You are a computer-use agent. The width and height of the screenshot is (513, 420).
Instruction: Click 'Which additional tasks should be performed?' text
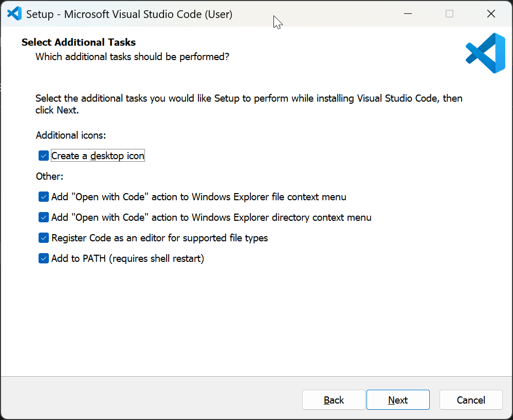pos(132,57)
